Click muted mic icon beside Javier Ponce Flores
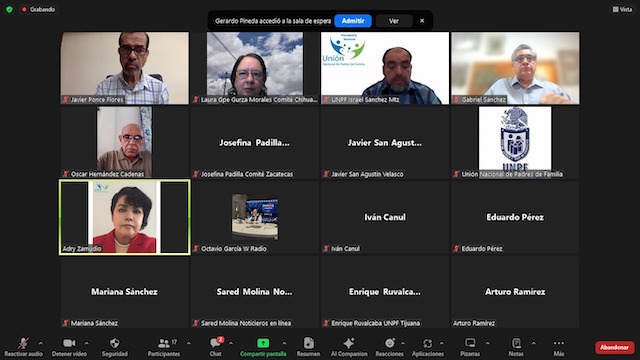640x360 pixels. 65,100
